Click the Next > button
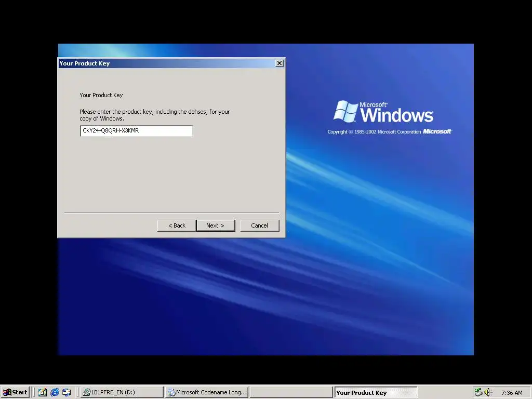The image size is (532, 399). coord(216,225)
